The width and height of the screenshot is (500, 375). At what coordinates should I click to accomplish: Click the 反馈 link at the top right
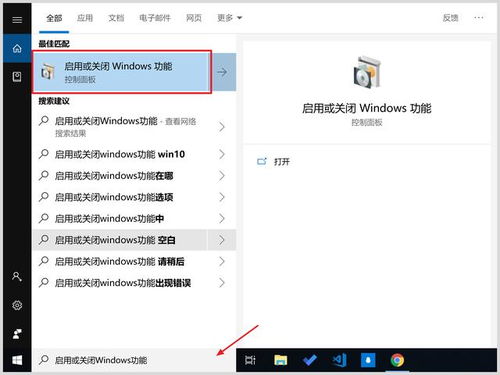pyautogui.click(x=451, y=18)
